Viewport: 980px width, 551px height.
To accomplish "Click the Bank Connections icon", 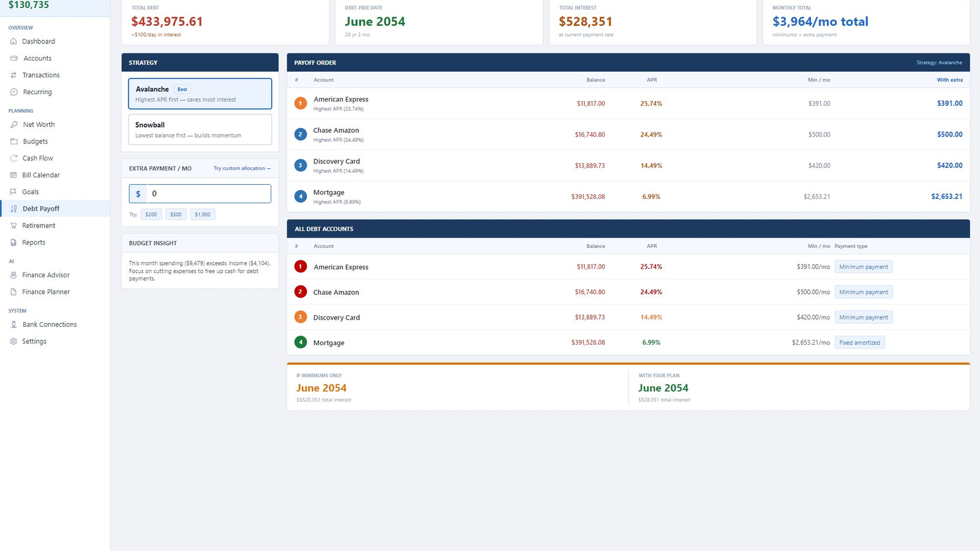I will 13,324.
